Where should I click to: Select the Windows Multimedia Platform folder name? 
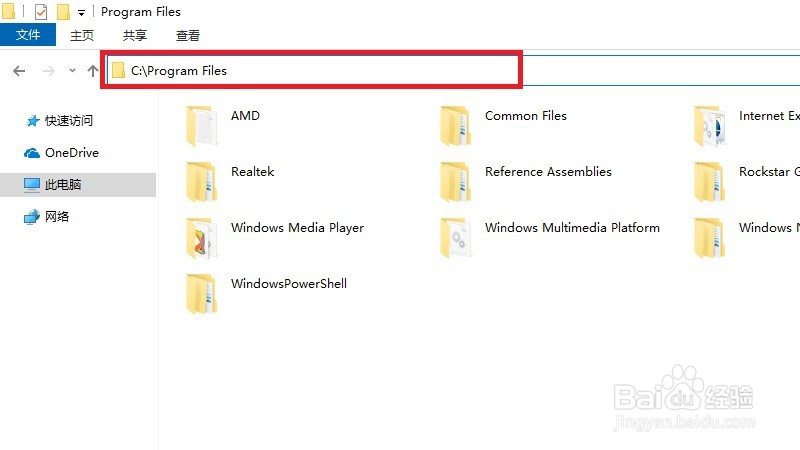[x=572, y=228]
